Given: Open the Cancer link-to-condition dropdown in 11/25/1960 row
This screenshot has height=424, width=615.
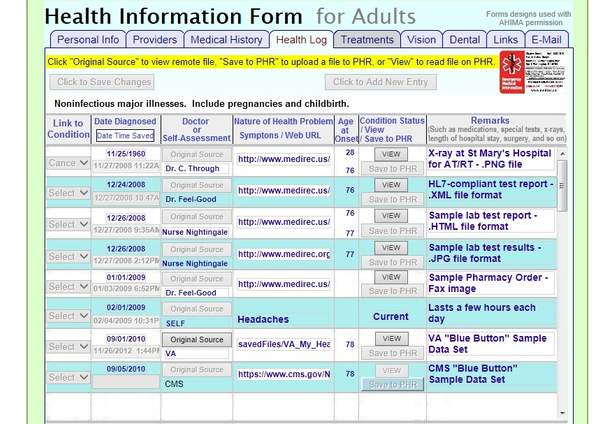Looking at the screenshot, I should [x=68, y=163].
